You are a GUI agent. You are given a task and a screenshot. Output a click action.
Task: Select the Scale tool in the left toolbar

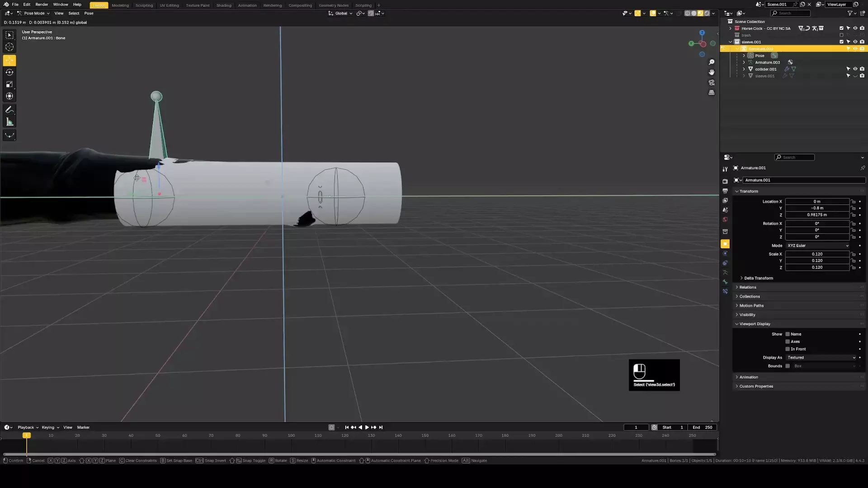[x=9, y=84]
